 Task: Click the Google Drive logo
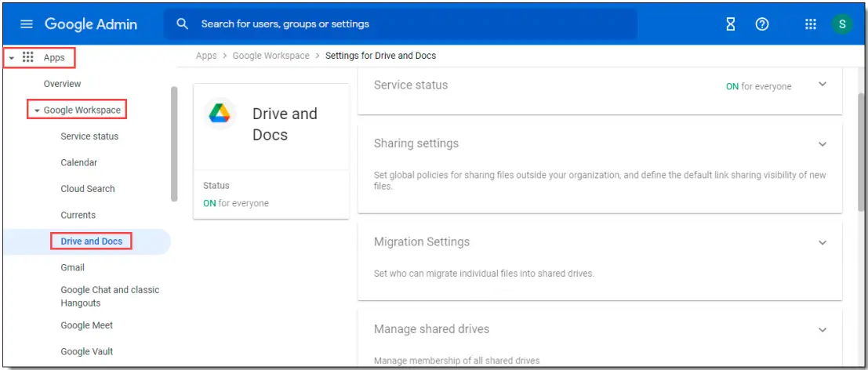coord(220,114)
